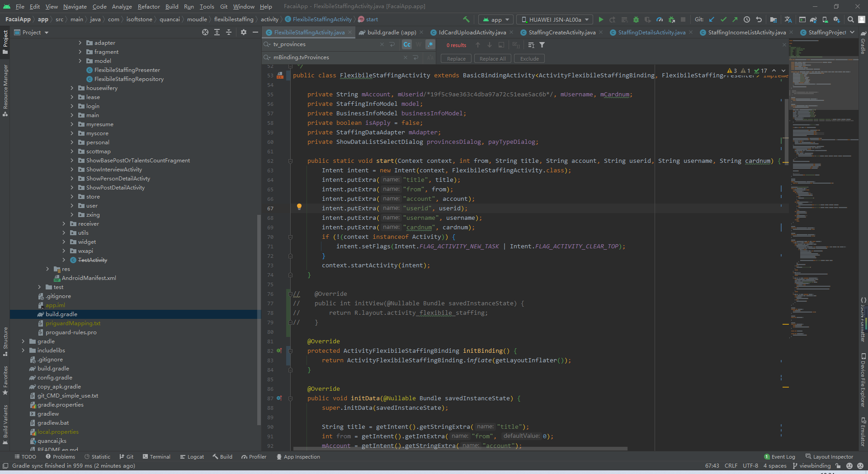Screen dimensions: 868x474
Task: Show Git history clock icon
Action: tap(747, 19)
